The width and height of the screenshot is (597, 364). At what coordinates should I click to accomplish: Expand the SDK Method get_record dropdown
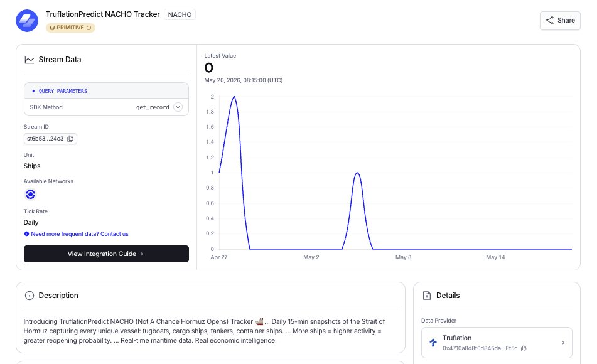pyautogui.click(x=178, y=107)
